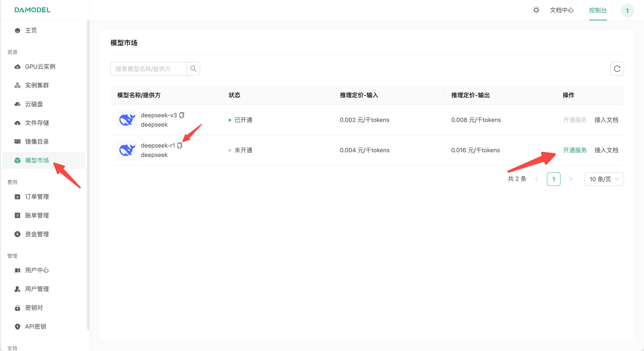
Task: Open GPU云实例 page
Action: [x=40, y=67]
